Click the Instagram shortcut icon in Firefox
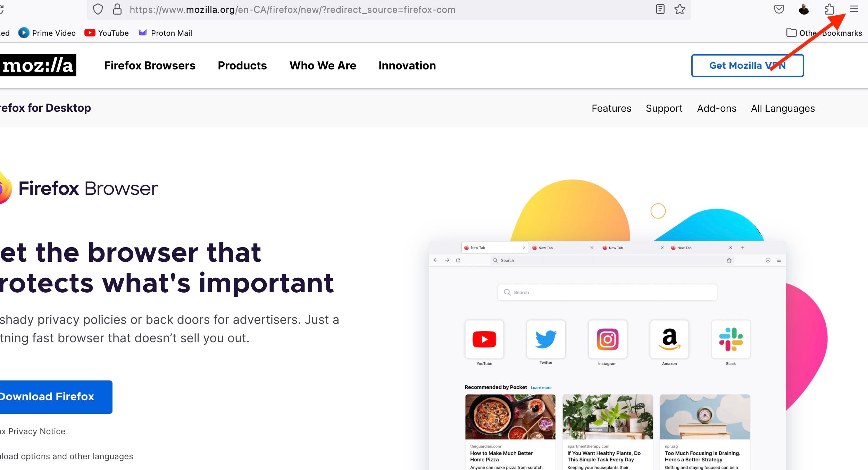 tap(607, 338)
